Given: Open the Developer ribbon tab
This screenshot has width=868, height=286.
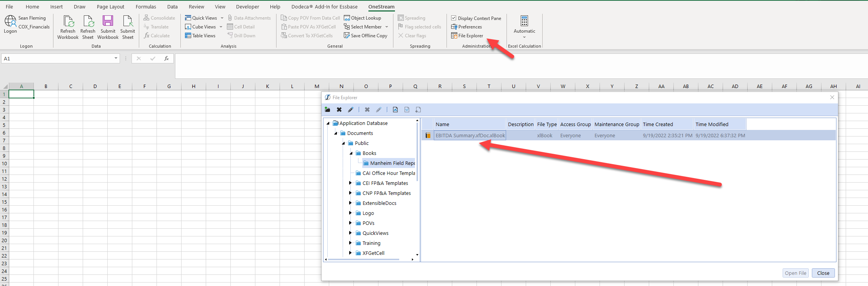Looking at the screenshot, I should 247,7.
